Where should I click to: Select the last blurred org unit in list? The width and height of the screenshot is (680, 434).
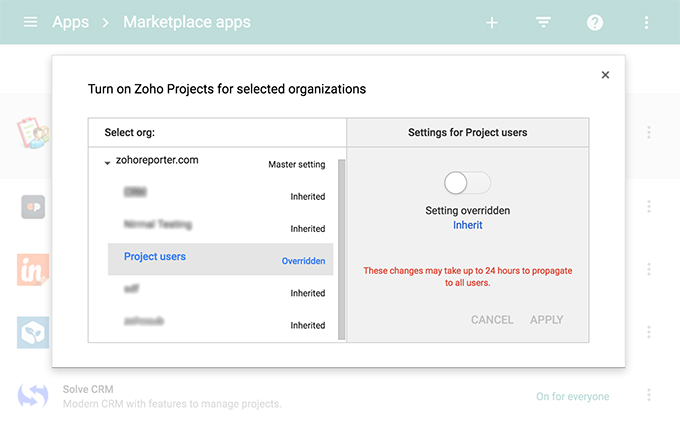click(144, 321)
